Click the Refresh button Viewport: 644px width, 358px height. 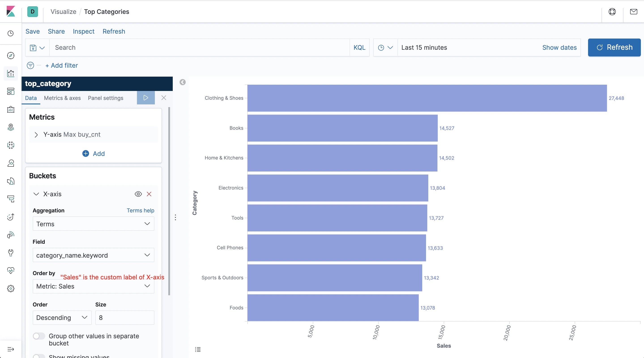(x=614, y=47)
